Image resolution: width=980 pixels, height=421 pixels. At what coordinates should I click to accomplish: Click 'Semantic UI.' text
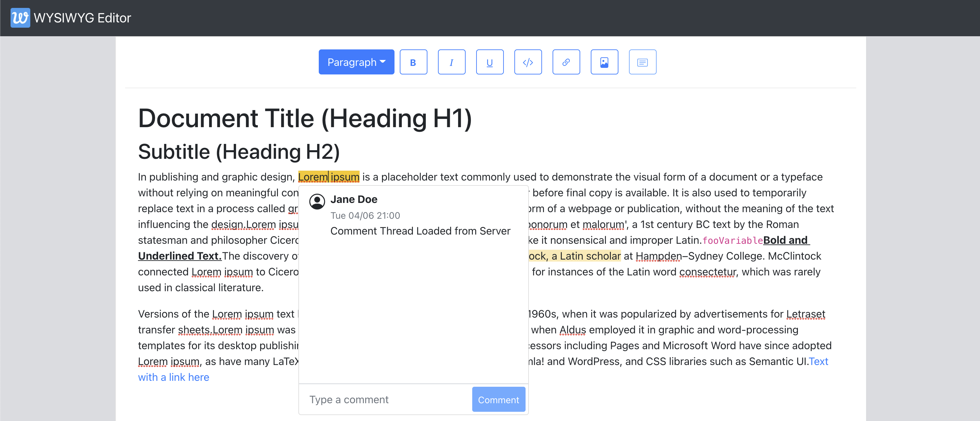click(x=778, y=361)
